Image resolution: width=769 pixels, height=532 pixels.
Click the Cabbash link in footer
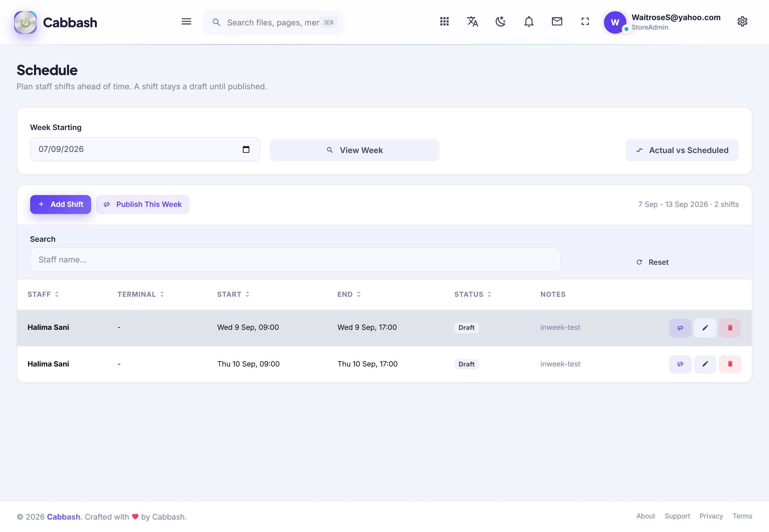[63, 517]
